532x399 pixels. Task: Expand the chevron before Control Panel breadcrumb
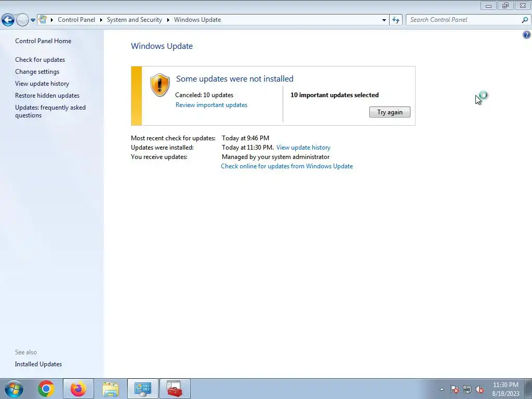(x=52, y=20)
